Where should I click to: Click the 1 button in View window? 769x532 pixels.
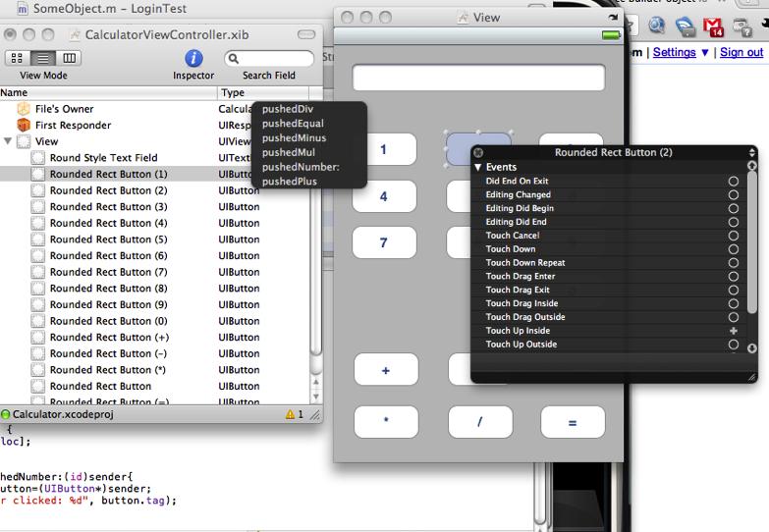tap(385, 149)
